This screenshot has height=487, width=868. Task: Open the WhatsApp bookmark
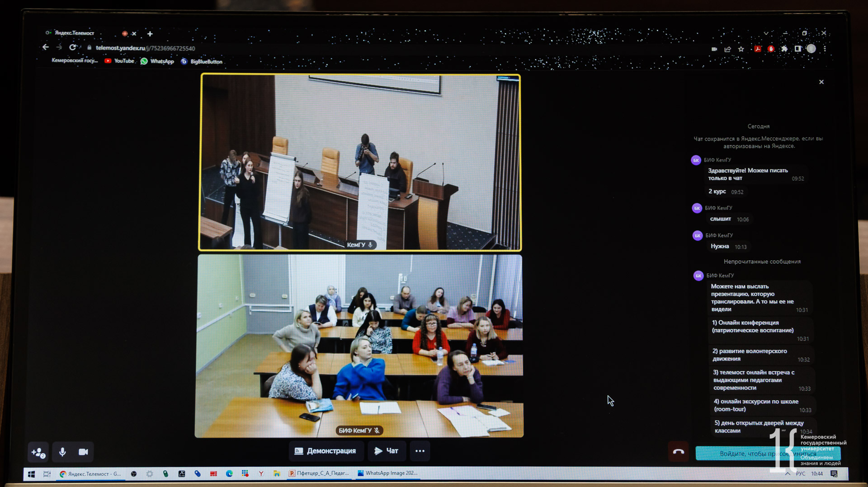pyautogui.click(x=157, y=61)
